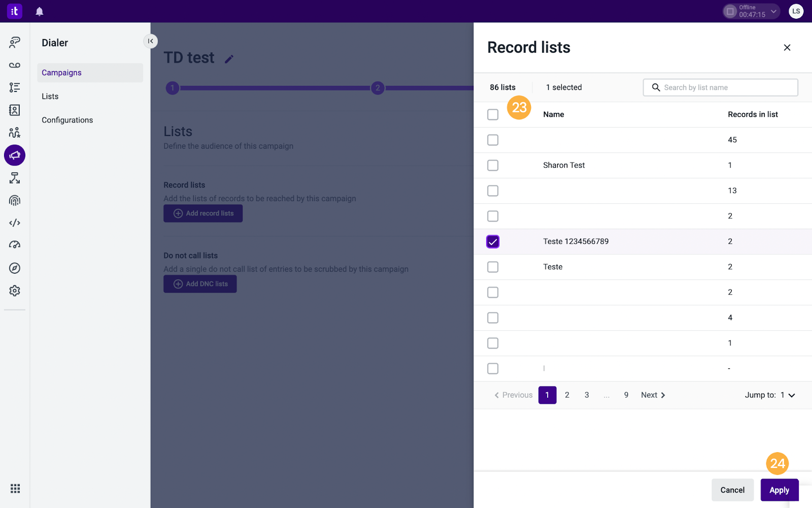Viewport: 812px width, 508px height.
Task: Check the box for the list showing a dash
Action: (493, 368)
